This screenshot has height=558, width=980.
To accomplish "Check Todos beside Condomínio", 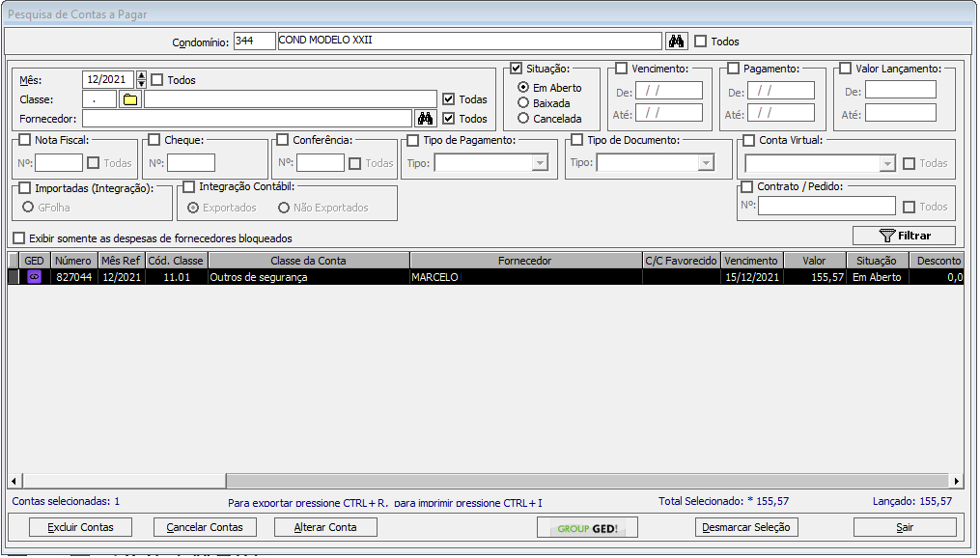I will click(x=701, y=42).
